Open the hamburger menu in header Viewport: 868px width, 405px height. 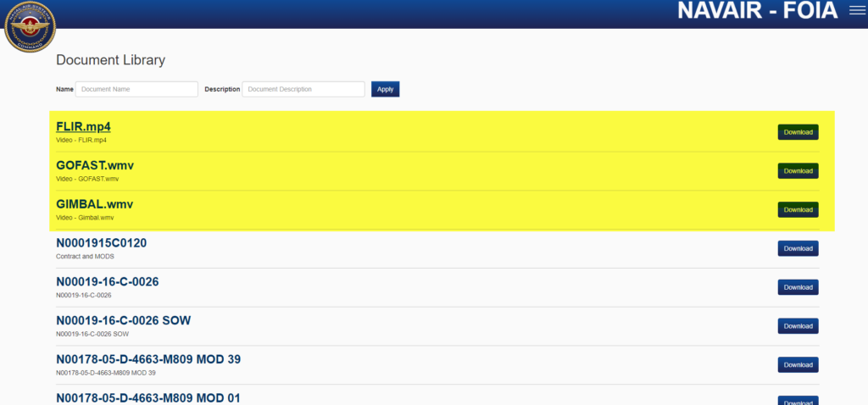pos(855,11)
